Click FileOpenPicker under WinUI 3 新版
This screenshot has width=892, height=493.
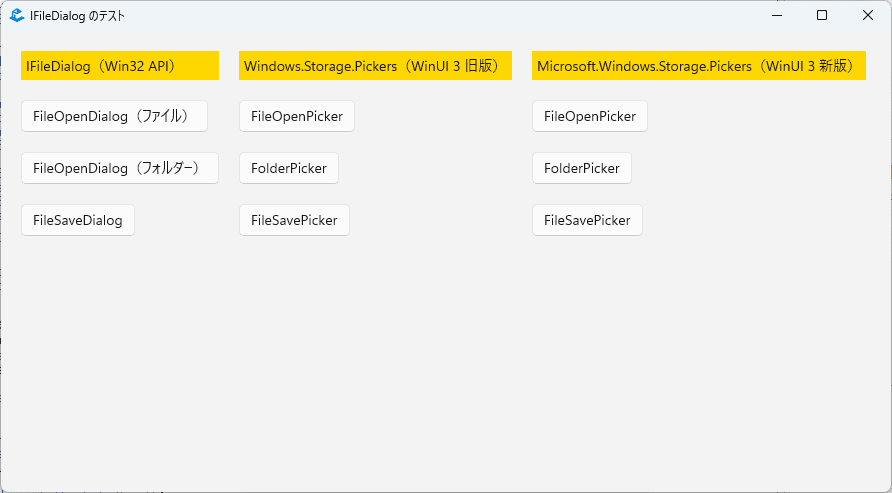click(590, 116)
